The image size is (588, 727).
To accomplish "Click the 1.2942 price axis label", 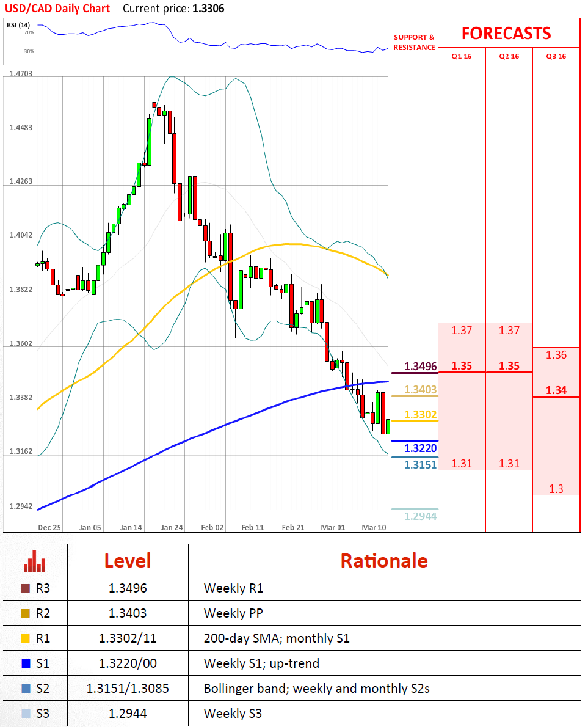I will point(21,506).
